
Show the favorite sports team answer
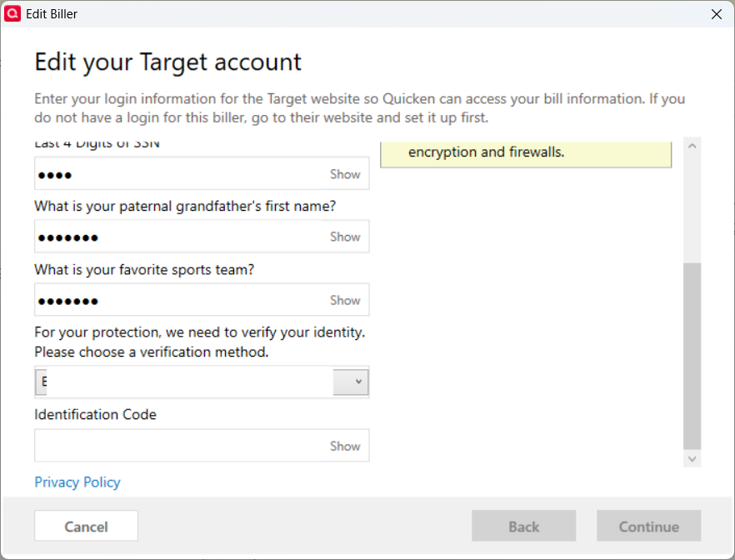pyautogui.click(x=345, y=300)
